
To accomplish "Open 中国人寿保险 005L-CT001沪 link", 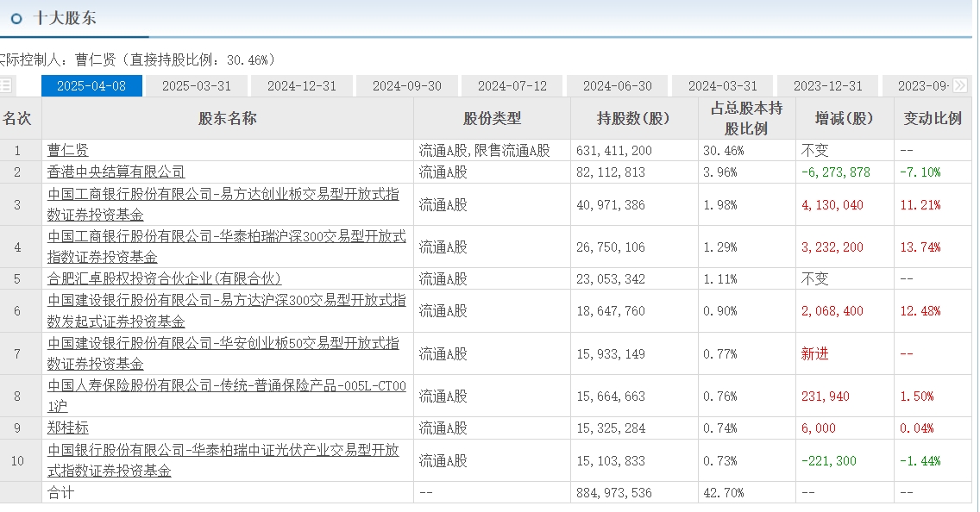I will (227, 396).
